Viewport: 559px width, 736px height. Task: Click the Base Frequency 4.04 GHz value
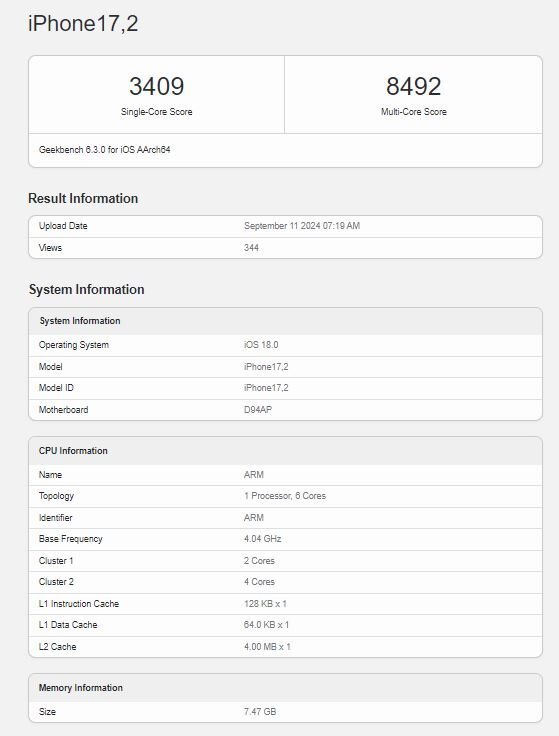click(262, 539)
